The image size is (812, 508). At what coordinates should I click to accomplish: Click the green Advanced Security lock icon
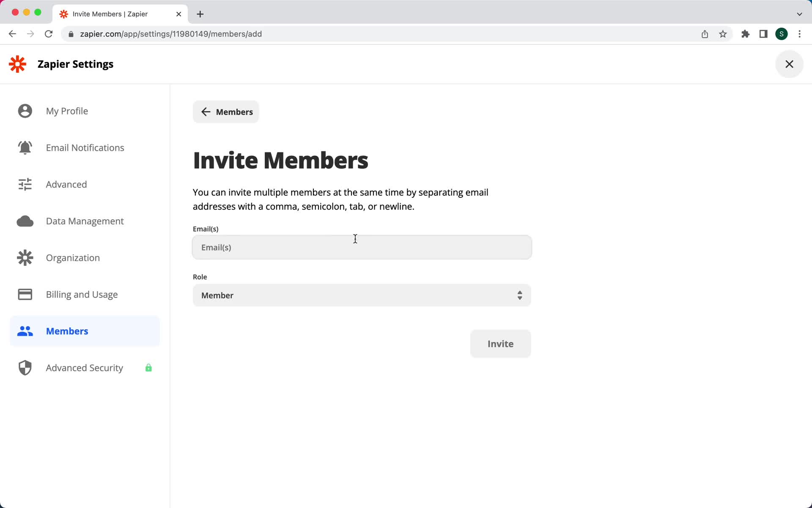pos(148,367)
